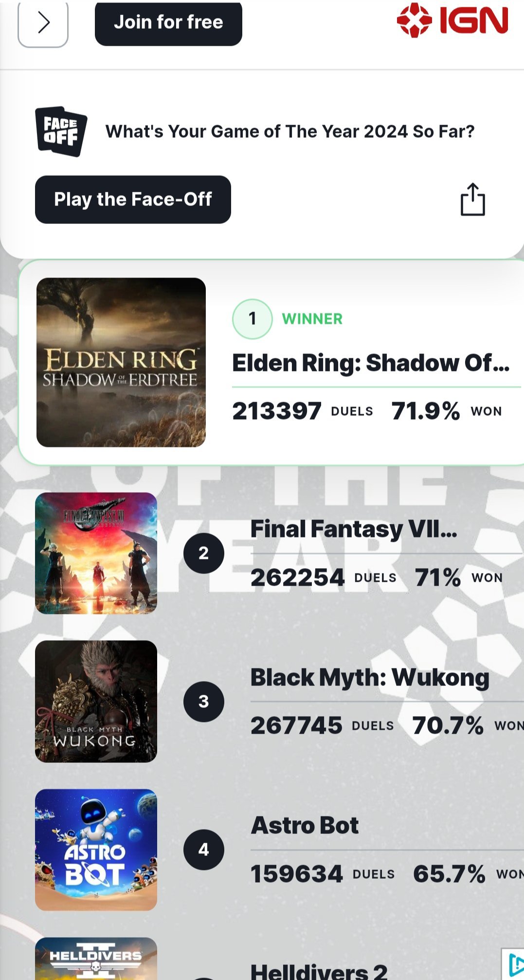Click the Join for free button
524x980 pixels.
coord(168,22)
